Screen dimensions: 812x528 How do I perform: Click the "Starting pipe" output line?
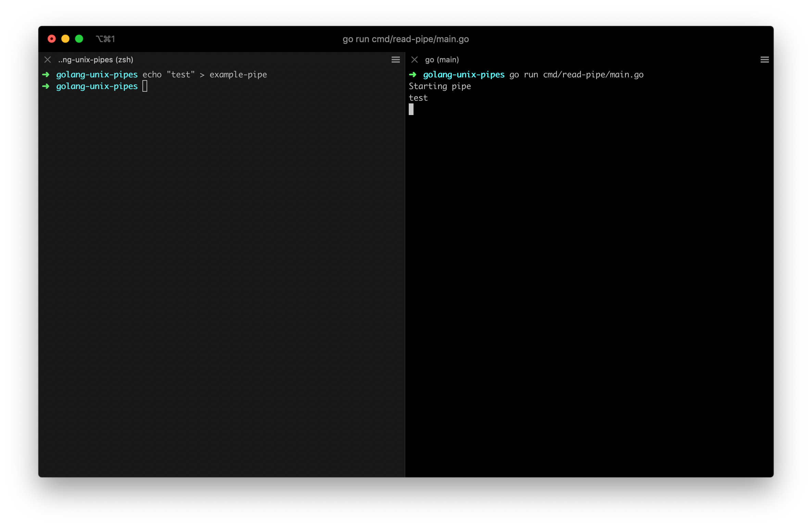[440, 86]
